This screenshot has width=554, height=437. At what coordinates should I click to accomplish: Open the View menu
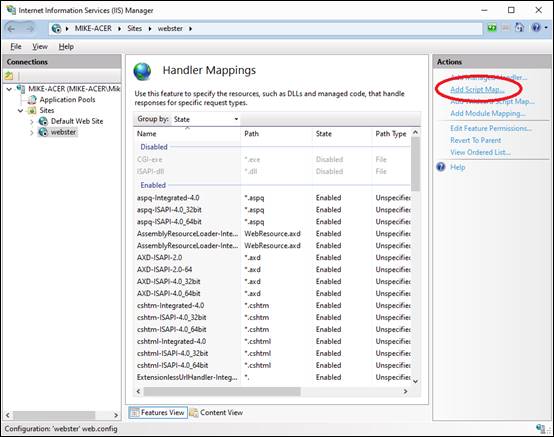(x=40, y=47)
